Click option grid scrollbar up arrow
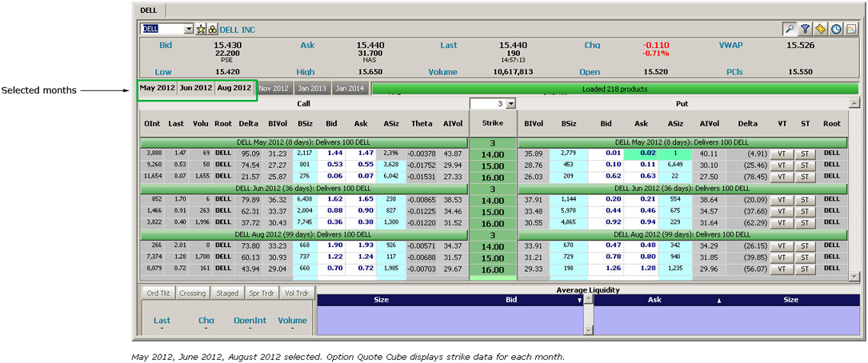This screenshot has width=868, height=363. 854,103
